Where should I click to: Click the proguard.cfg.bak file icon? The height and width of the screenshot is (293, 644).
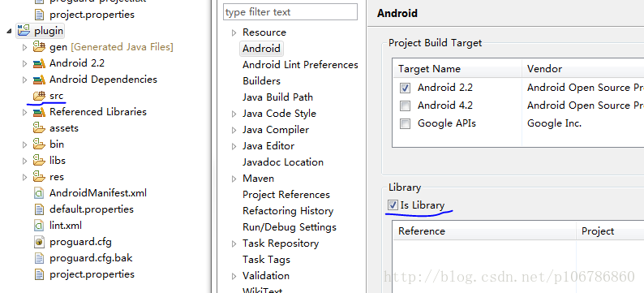pos(39,258)
